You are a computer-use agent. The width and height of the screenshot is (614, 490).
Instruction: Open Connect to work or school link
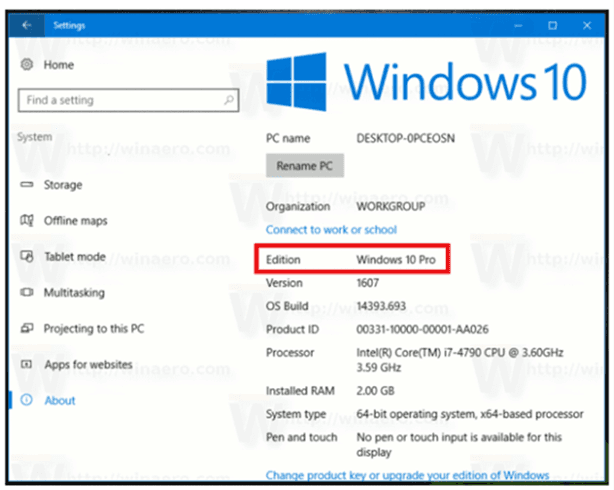(x=331, y=230)
